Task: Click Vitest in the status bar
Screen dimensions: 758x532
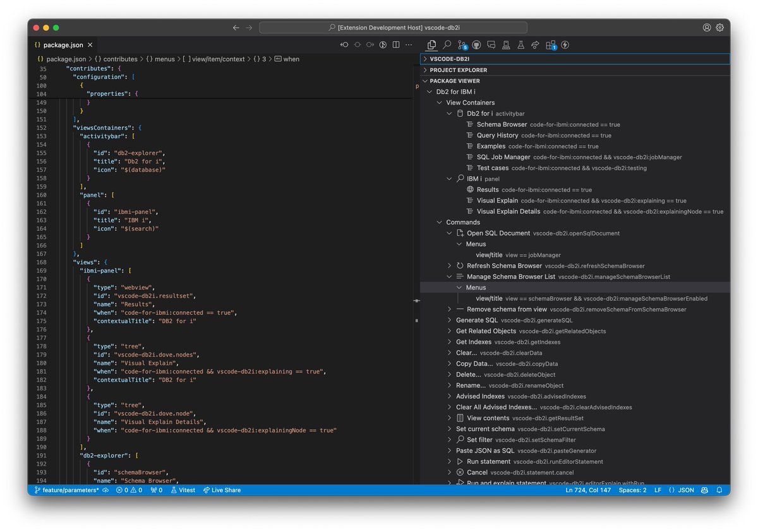Action: pyautogui.click(x=183, y=490)
